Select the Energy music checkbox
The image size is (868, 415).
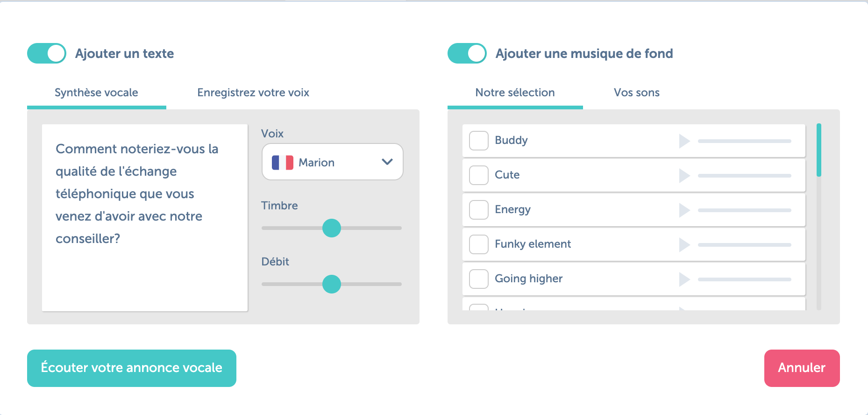pos(479,210)
